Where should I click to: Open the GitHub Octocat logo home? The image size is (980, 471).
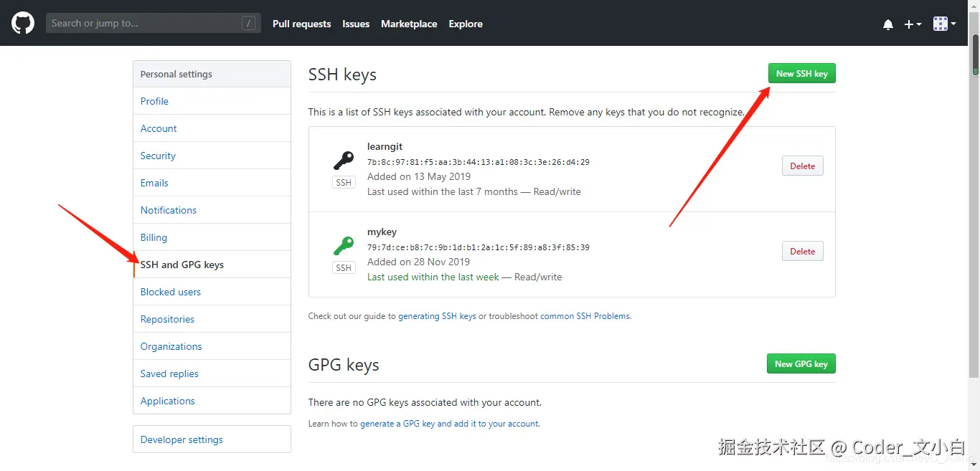23,23
